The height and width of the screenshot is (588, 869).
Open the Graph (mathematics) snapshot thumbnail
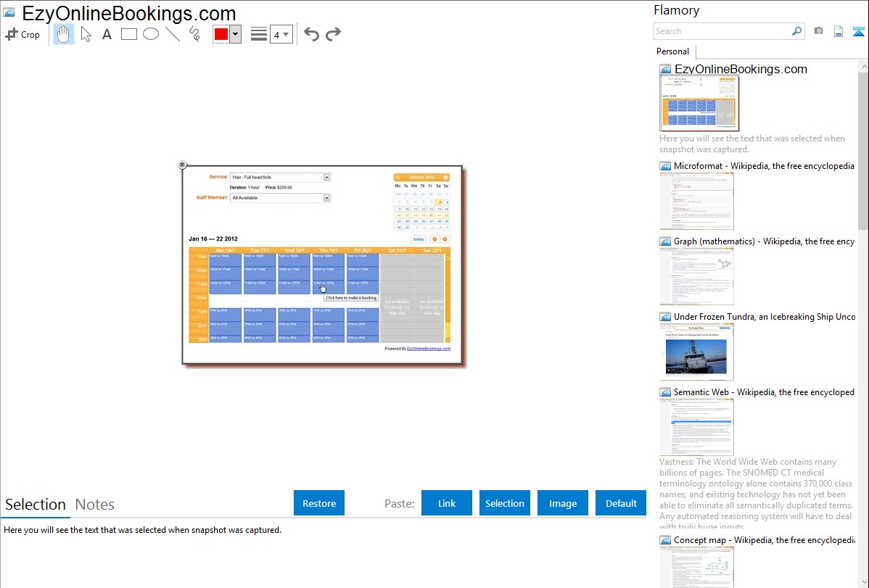coord(696,276)
